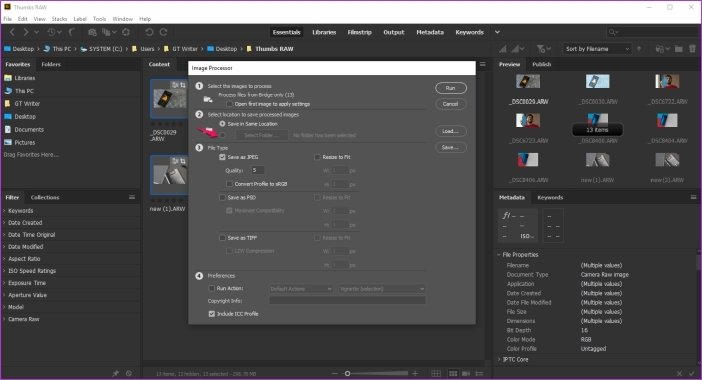Click the refine/batch files icon

(107, 32)
